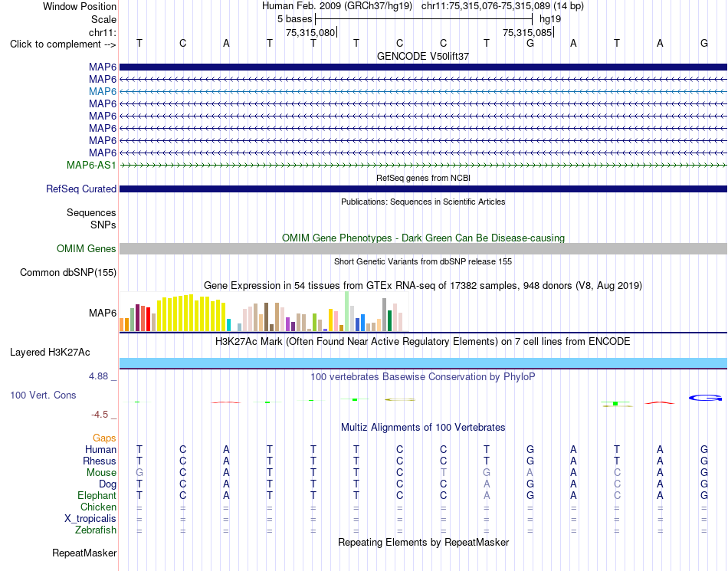Screen dimensions: 728x571
Task: Click the green MAP6-AS1 arrow line
Action: (423, 165)
